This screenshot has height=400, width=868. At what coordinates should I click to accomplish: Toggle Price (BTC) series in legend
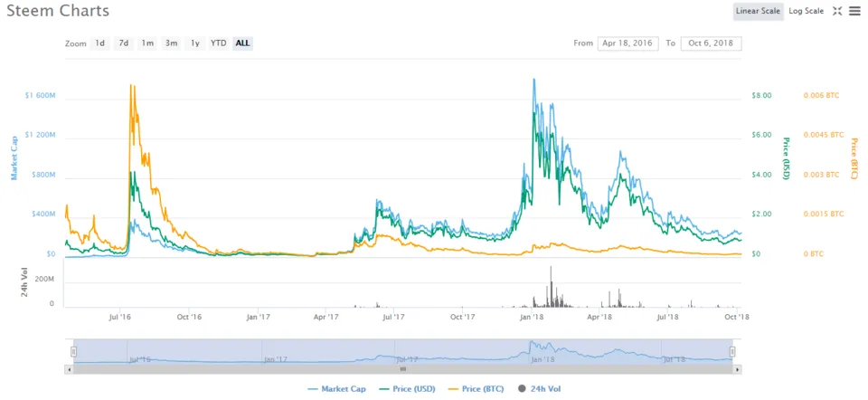476,389
